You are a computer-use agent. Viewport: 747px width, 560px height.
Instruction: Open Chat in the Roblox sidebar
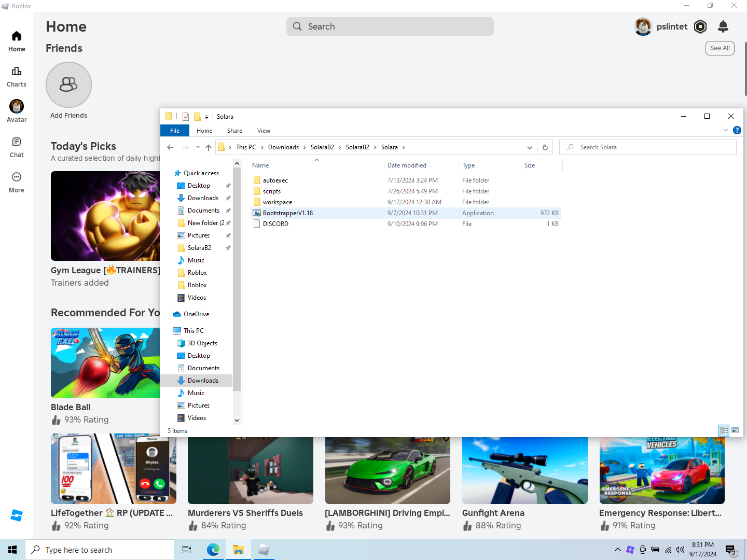[x=17, y=147]
